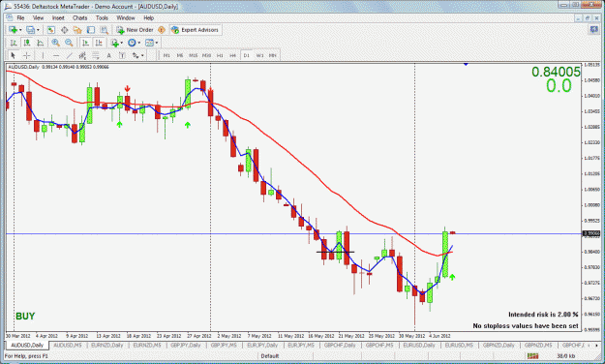Select the Horizontal Line drawing tool
The width and height of the screenshot is (605, 364).
pyautogui.click(x=56, y=55)
